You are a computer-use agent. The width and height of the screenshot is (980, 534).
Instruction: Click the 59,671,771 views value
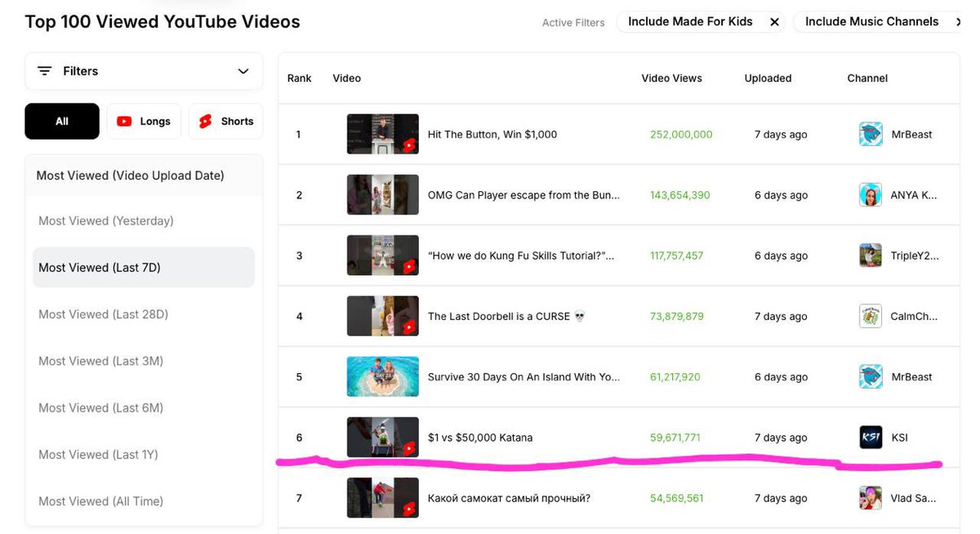(x=675, y=438)
